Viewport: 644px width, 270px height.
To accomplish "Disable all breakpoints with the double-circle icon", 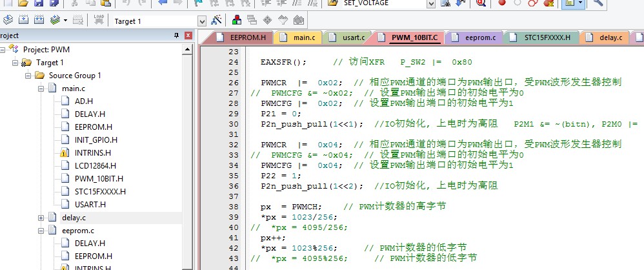I will click(533, 3).
